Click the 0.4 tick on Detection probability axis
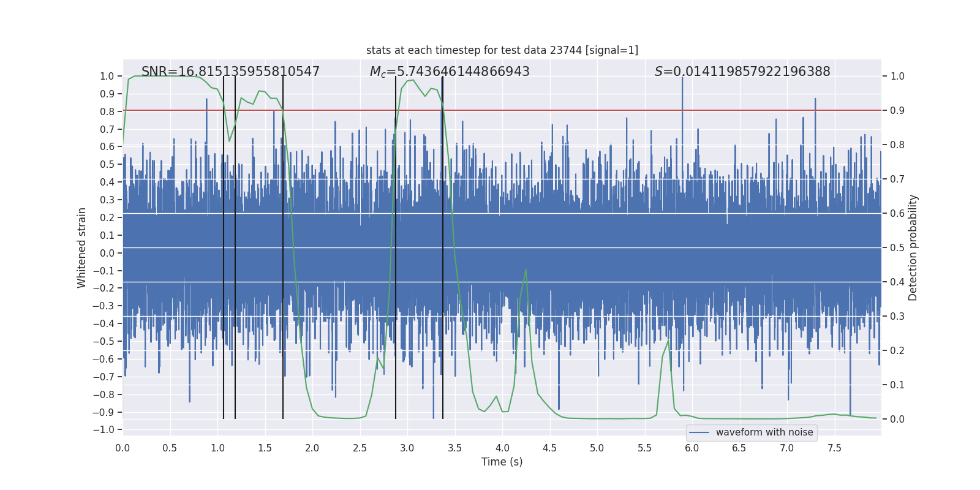This screenshot has width=980, height=490. click(x=897, y=282)
